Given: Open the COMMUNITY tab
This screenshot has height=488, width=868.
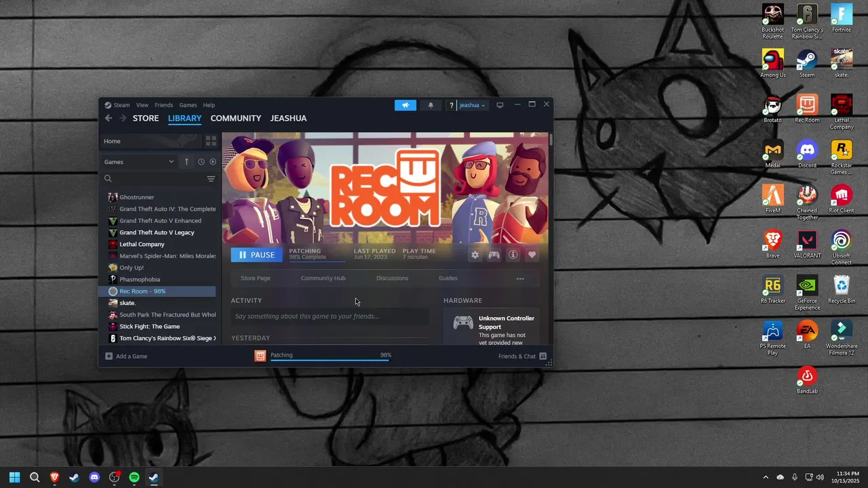Looking at the screenshot, I should (236, 118).
